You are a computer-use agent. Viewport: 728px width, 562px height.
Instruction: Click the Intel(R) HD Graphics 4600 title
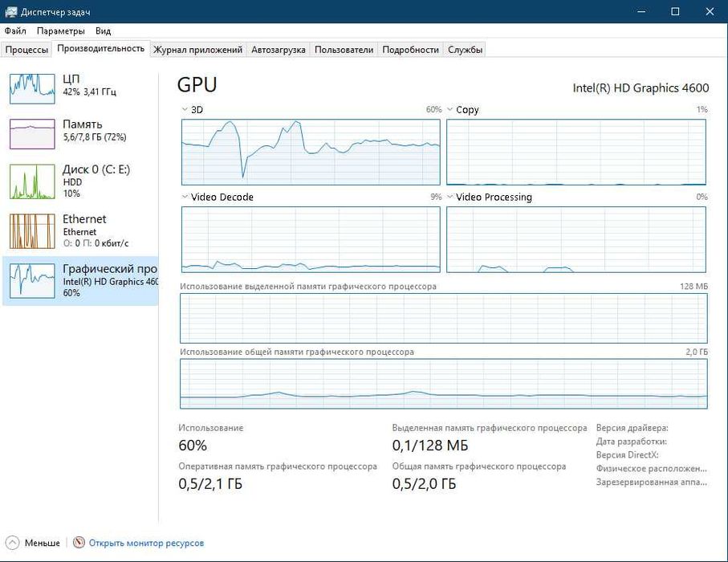641,88
